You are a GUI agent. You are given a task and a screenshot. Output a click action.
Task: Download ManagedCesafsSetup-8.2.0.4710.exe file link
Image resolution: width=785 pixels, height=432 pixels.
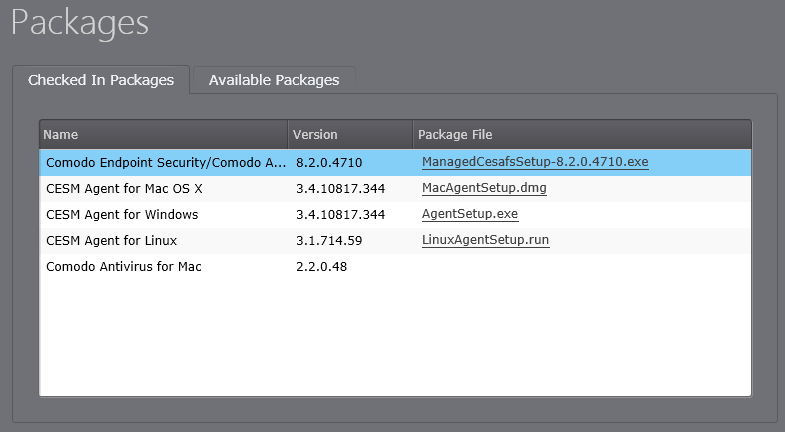click(x=535, y=162)
